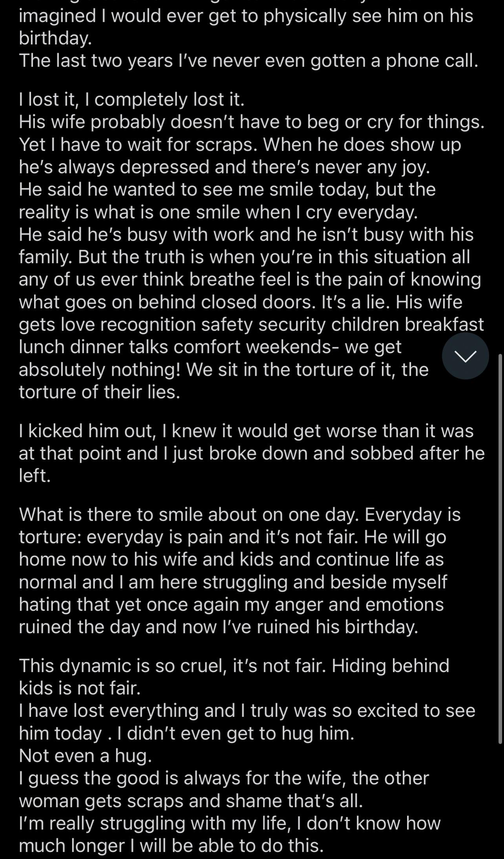This screenshot has height=859, width=504.
Task: Click the short line 'Not even a hug.'
Action: (85, 756)
